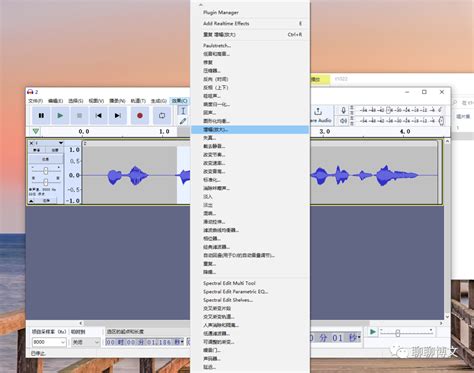474x373 pixels.
Task: Open the Generate menu
Action: pyautogui.click(x=159, y=101)
